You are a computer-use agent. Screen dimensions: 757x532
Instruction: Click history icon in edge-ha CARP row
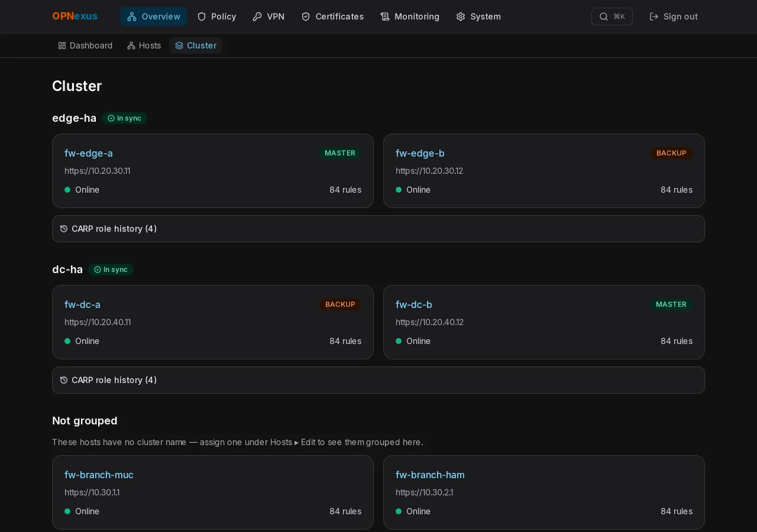pos(64,229)
